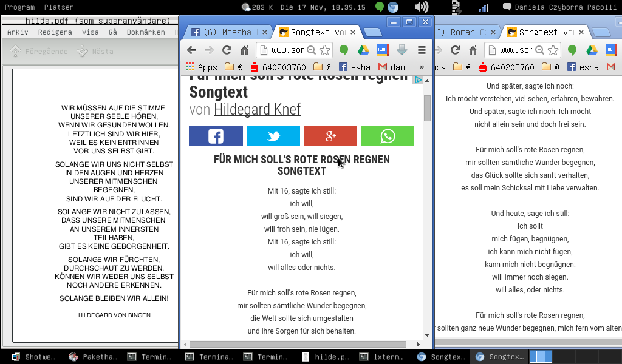Open the Bokmärken menu in the PDF viewer
Screen dimensions: 622x364
click(x=146, y=32)
